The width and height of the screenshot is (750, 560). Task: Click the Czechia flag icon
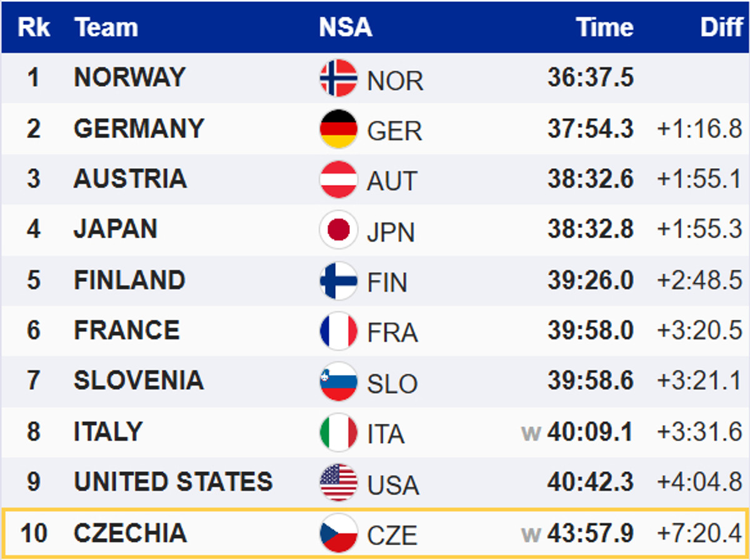(x=338, y=533)
